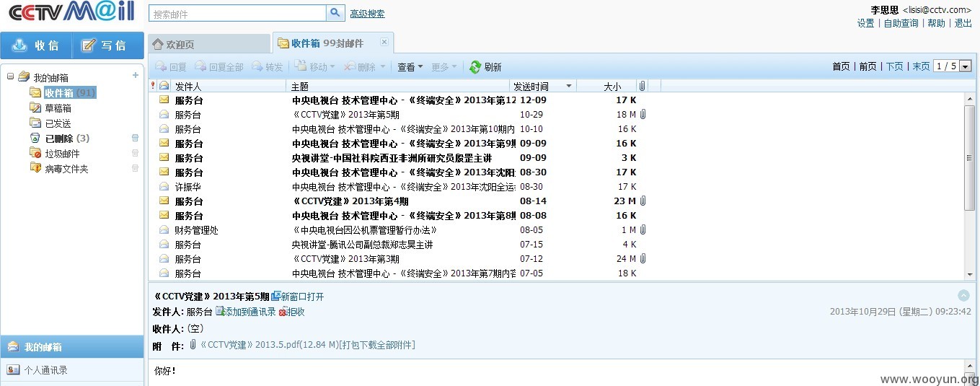Screen dimensions: 980x386
Task: Collapse message header with round arrow
Action: [x=963, y=295]
